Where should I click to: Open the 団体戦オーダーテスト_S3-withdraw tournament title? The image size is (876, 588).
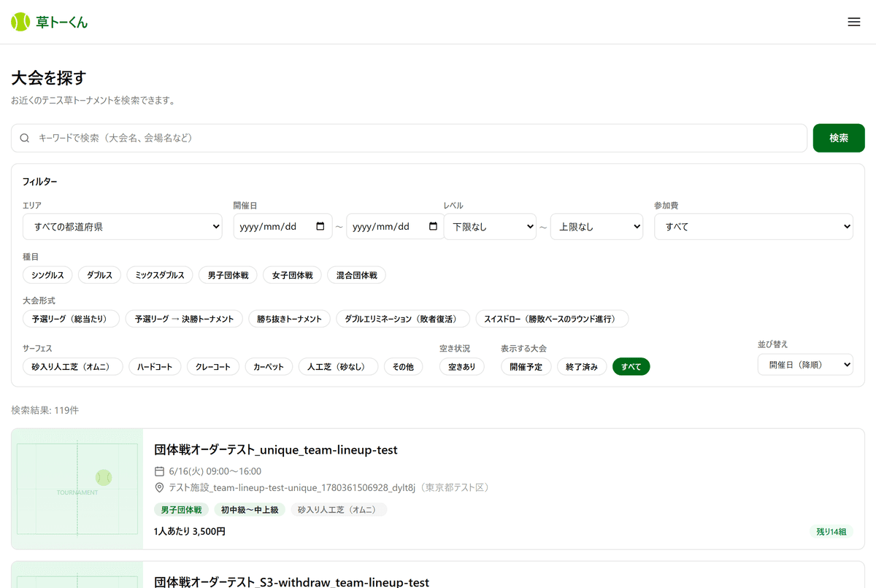(291, 582)
